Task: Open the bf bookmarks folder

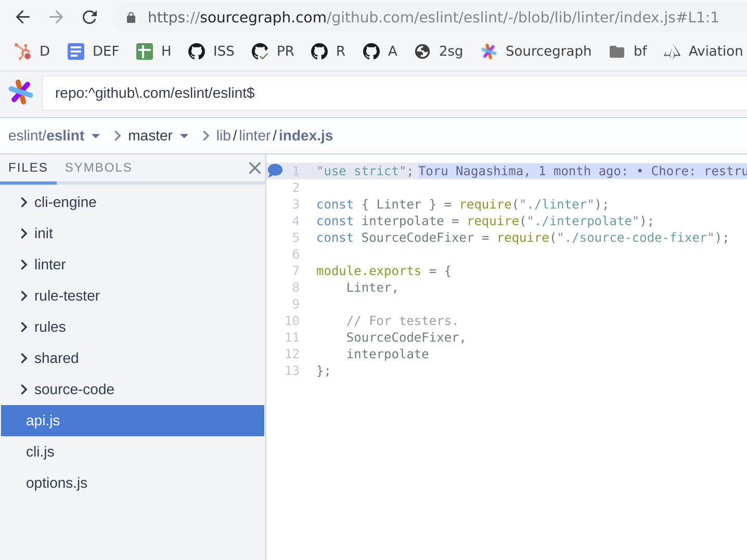Action: [628, 51]
